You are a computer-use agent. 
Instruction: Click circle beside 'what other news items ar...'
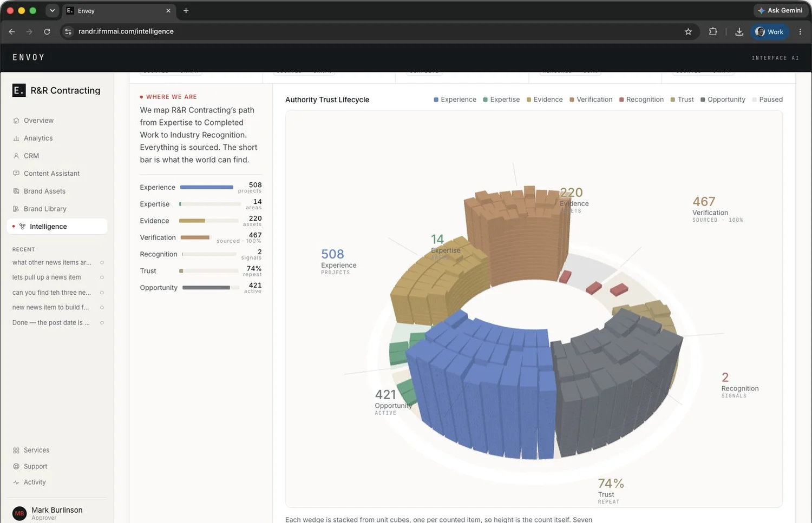pos(102,262)
